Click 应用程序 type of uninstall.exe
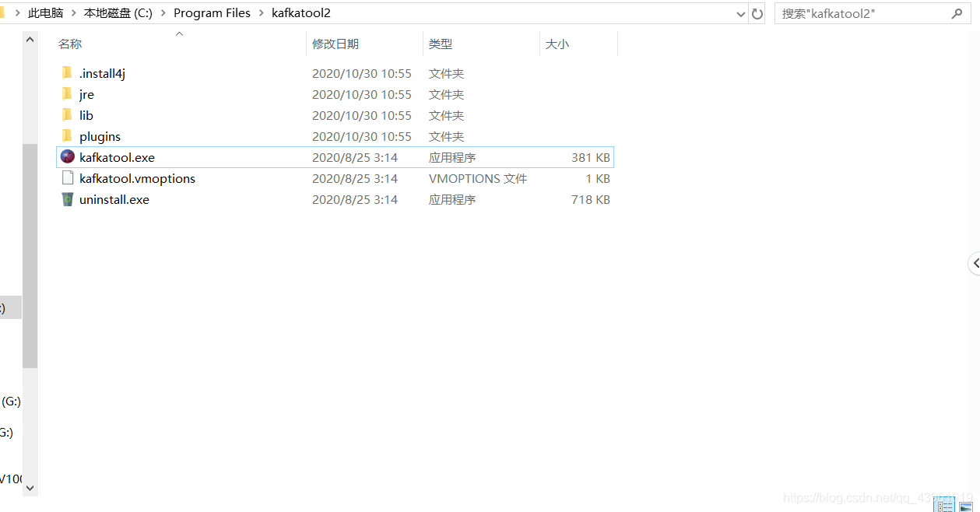The height and width of the screenshot is (512, 980). (452, 199)
